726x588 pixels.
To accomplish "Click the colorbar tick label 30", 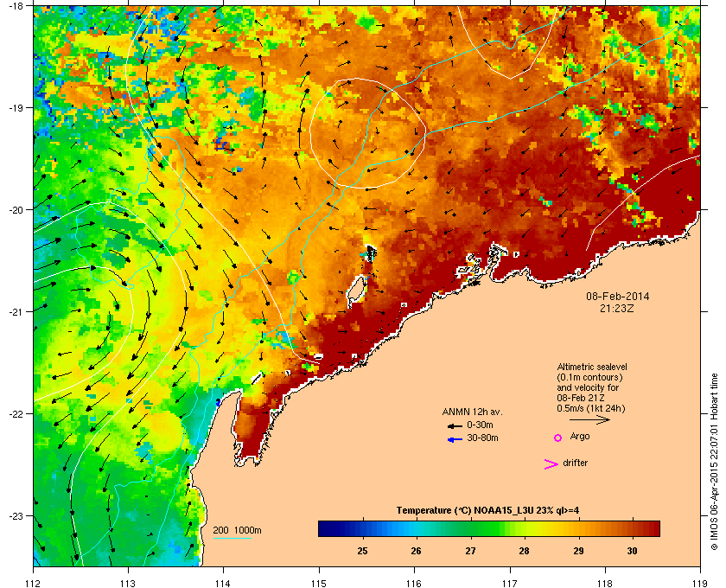I will 632,551.
